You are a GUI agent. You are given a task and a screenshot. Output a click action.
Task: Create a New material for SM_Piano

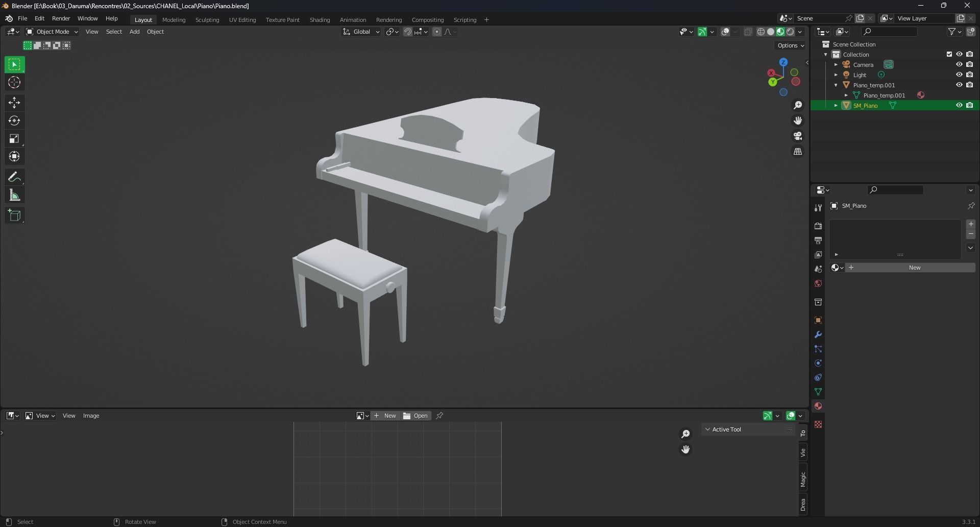[x=914, y=267]
